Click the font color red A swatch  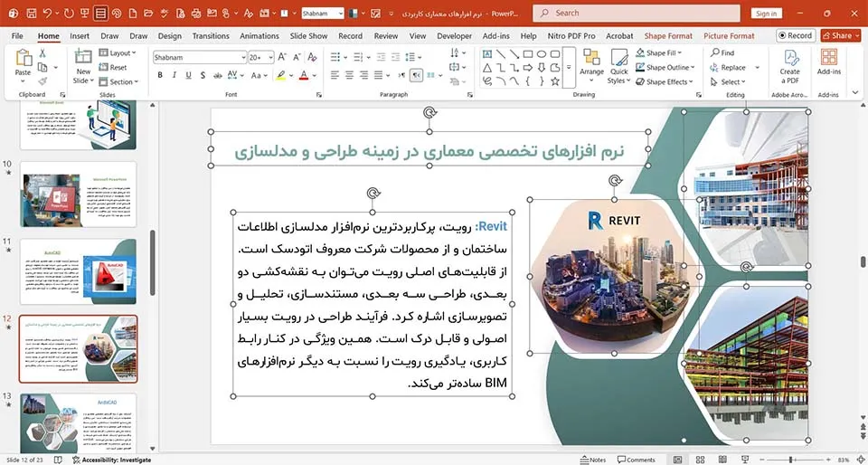pos(304,75)
